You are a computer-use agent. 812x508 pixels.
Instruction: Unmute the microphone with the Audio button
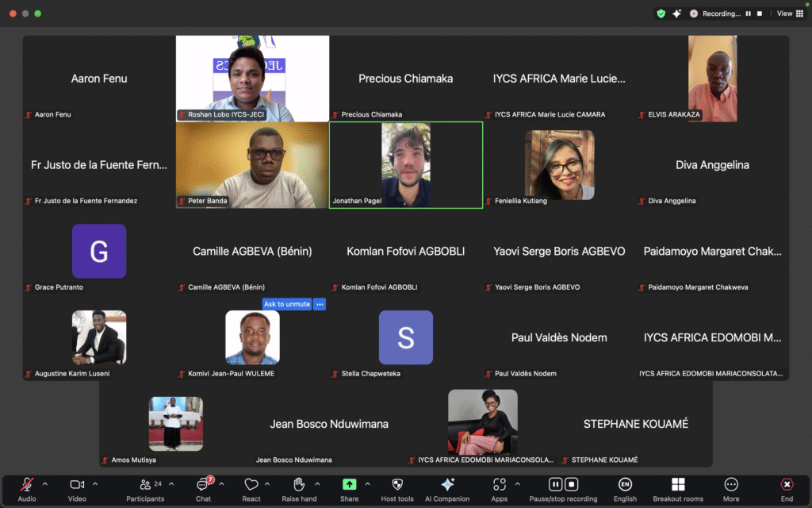pos(27,489)
